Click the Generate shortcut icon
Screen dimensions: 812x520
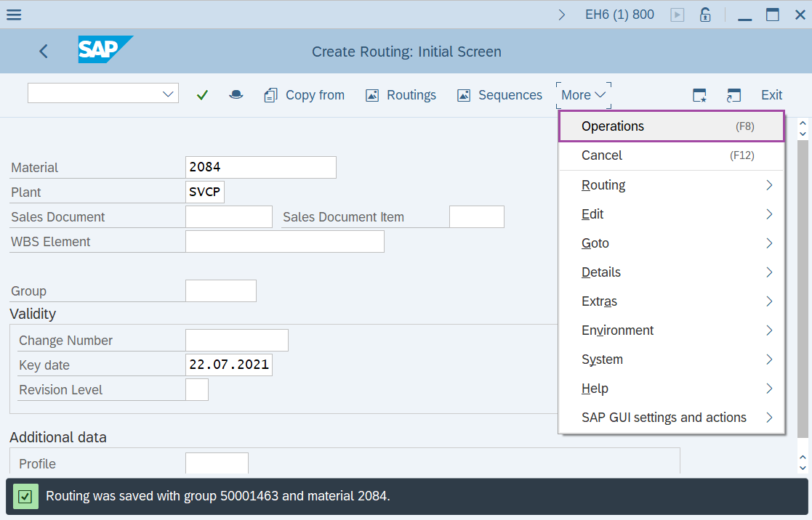click(733, 94)
